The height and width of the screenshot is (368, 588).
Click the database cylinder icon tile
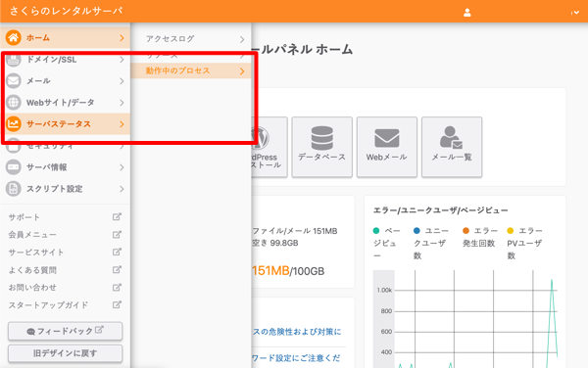tap(321, 147)
